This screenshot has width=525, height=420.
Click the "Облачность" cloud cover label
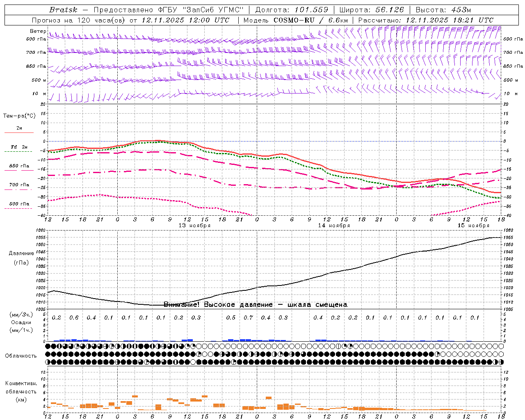coord(21,356)
